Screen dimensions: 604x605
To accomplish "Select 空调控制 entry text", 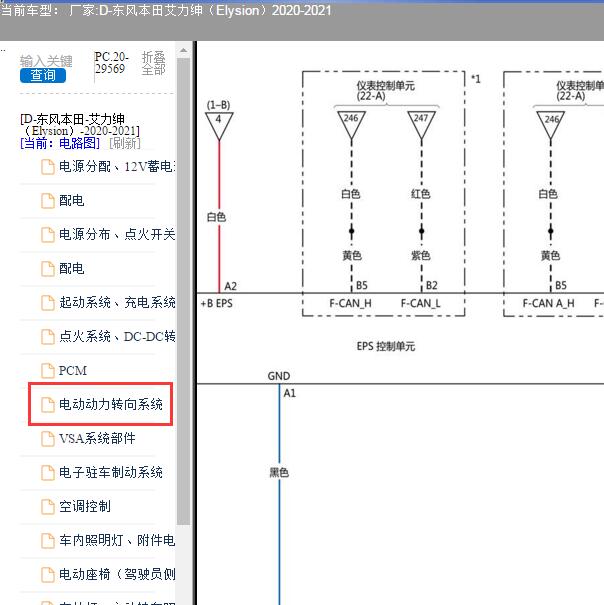I will coord(85,506).
